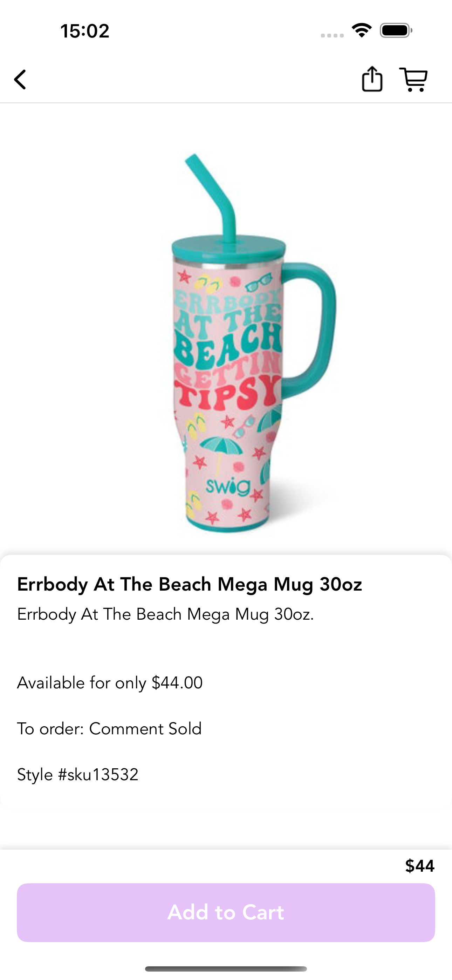Screen dimensions: 452x980
Task: Tap the home indicator bar
Action: pyautogui.click(x=226, y=968)
